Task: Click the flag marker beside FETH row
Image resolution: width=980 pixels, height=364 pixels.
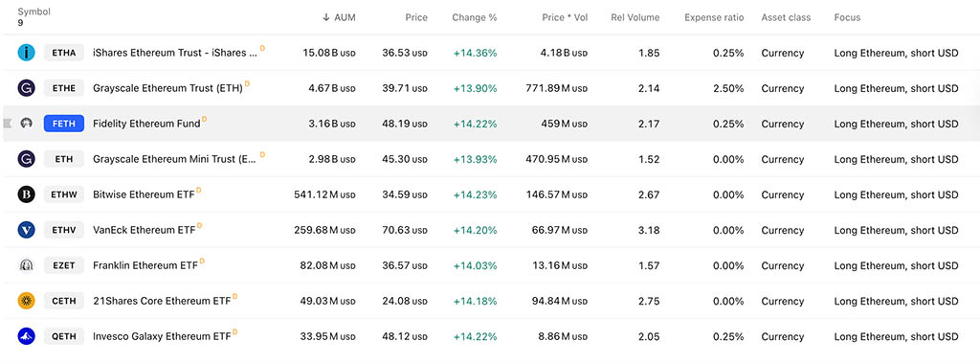Action: [x=7, y=124]
